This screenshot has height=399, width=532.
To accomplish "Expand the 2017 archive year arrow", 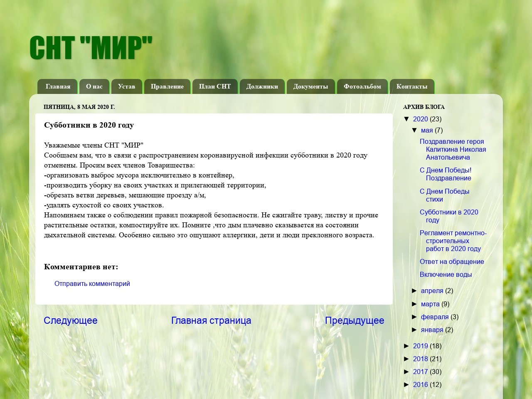I will point(407,372).
